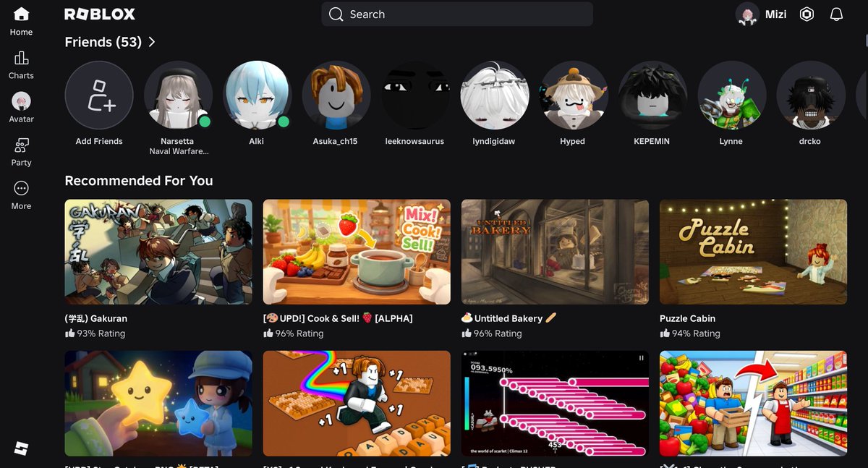
Task: Click the KEPEMIN name label
Action: (x=652, y=141)
